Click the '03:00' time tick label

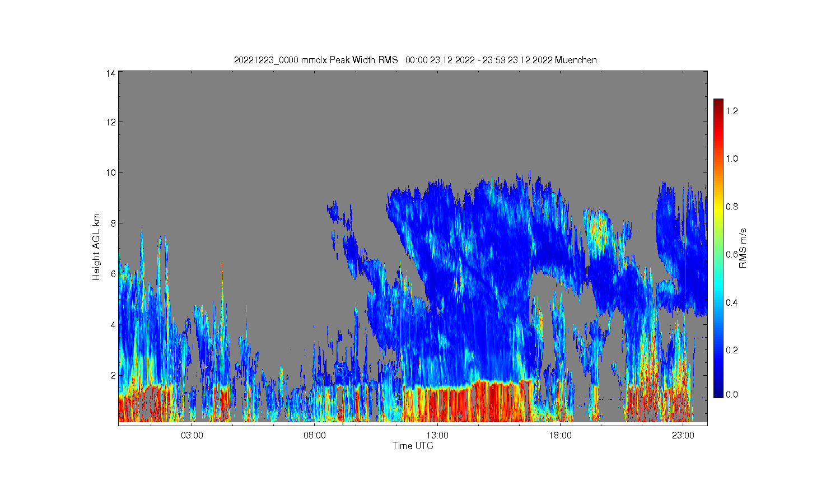(x=192, y=436)
